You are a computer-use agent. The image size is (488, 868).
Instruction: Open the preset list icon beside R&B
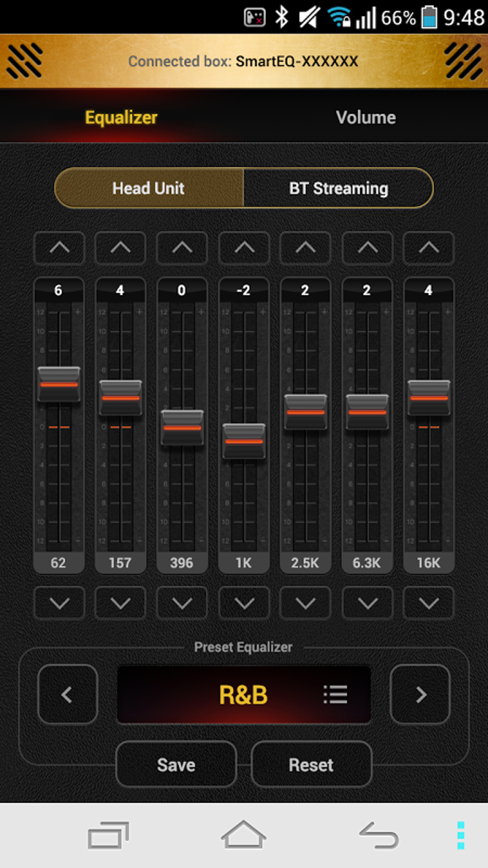(x=335, y=695)
